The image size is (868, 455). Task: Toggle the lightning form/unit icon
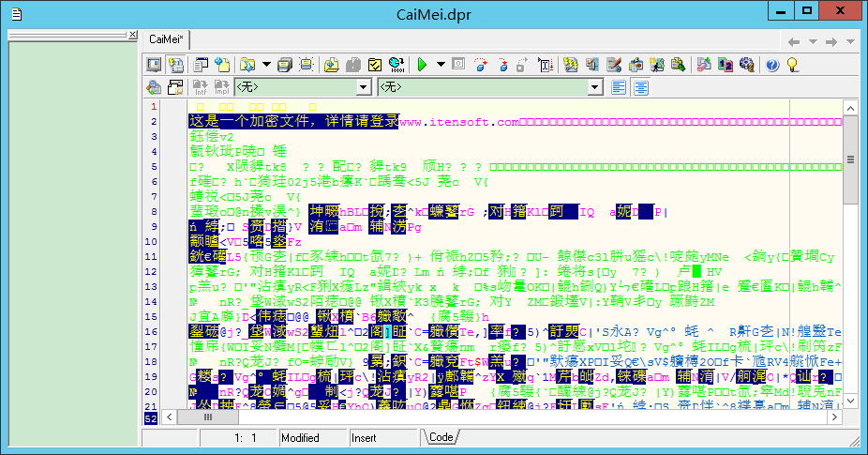176,65
